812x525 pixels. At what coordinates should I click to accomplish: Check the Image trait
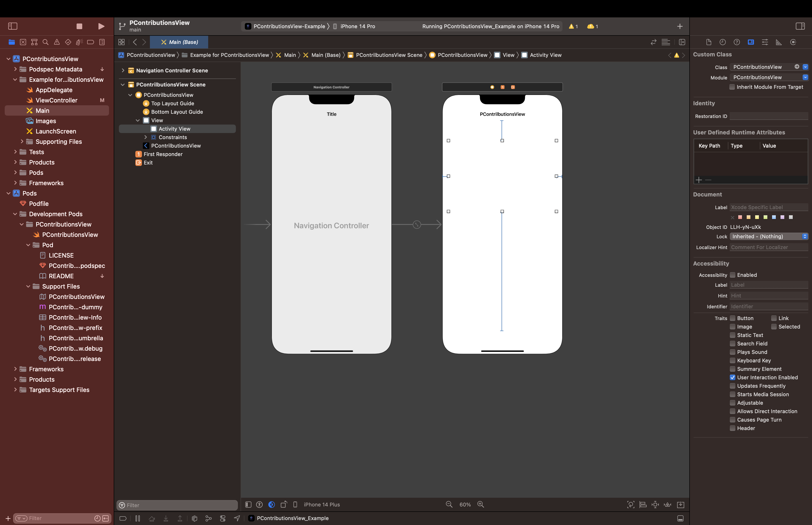(x=733, y=327)
